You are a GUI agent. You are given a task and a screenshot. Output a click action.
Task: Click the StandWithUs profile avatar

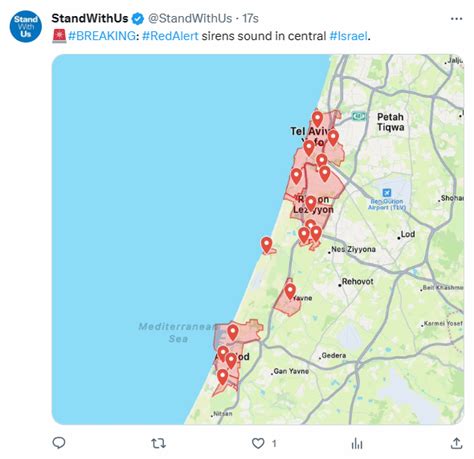(26, 27)
